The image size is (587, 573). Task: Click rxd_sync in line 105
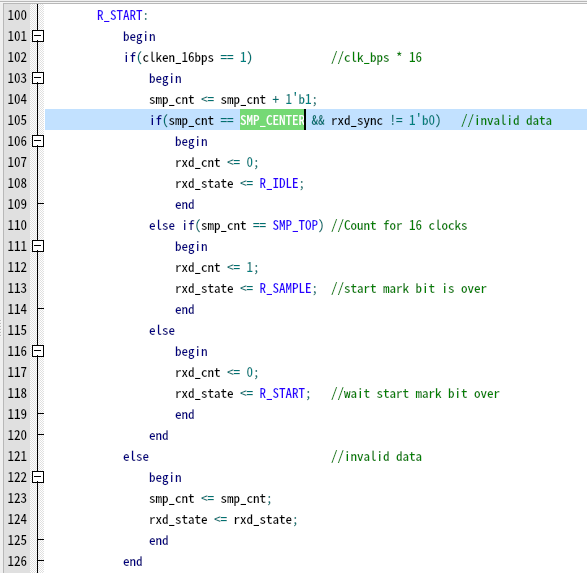[x=357, y=121]
